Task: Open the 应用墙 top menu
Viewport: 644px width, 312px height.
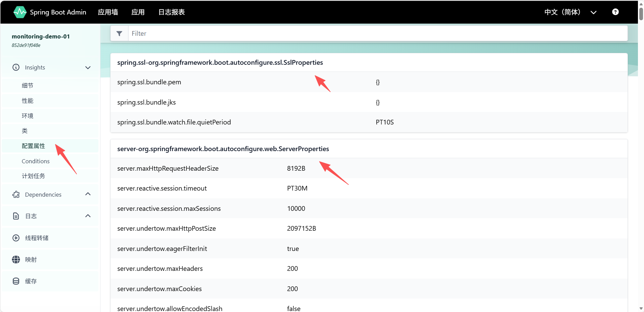Action: coord(108,12)
